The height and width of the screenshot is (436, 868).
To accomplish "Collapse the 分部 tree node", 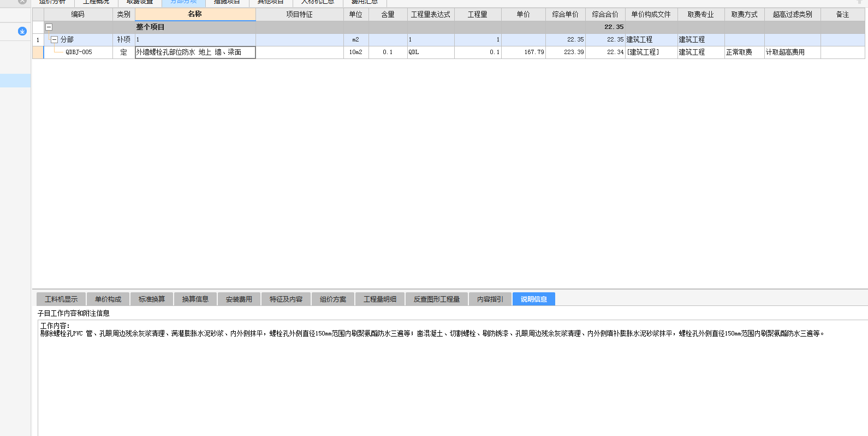I will tap(54, 39).
